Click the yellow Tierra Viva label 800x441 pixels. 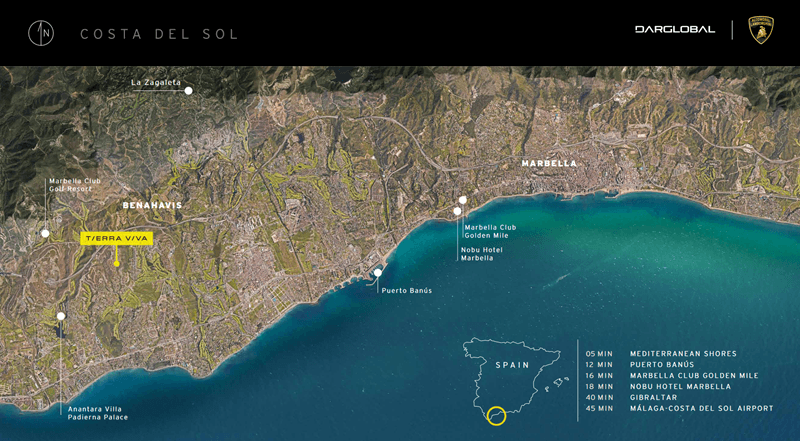116,238
